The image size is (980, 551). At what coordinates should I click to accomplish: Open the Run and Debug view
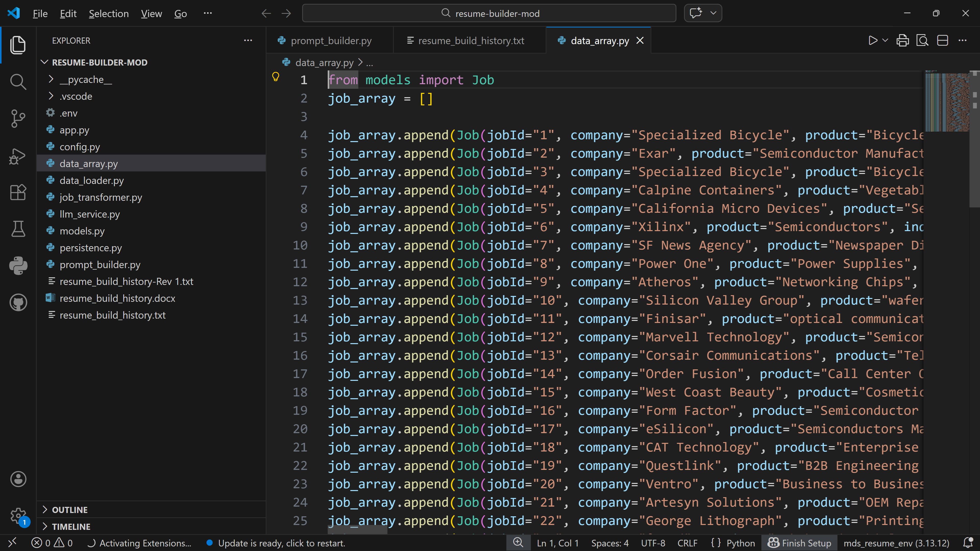(x=18, y=156)
